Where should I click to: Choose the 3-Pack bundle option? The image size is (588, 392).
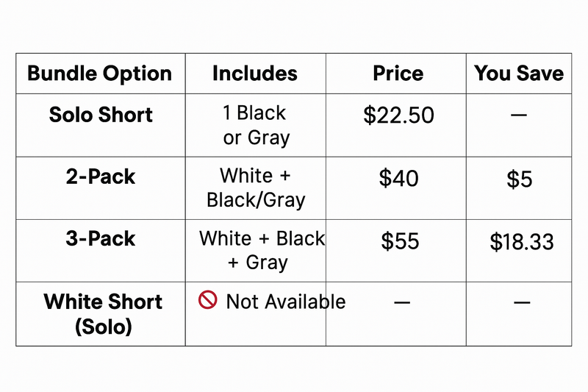coord(101,240)
